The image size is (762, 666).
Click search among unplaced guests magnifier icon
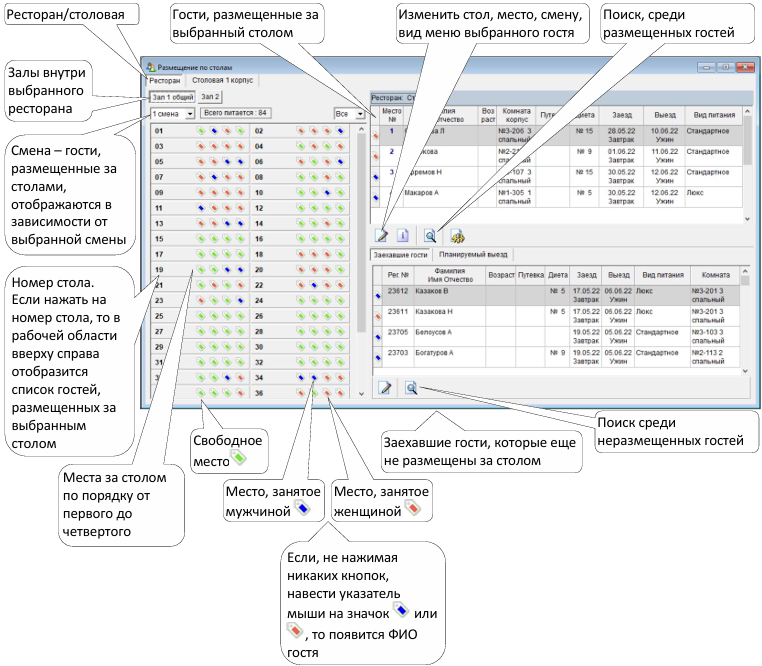tap(411, 388)
